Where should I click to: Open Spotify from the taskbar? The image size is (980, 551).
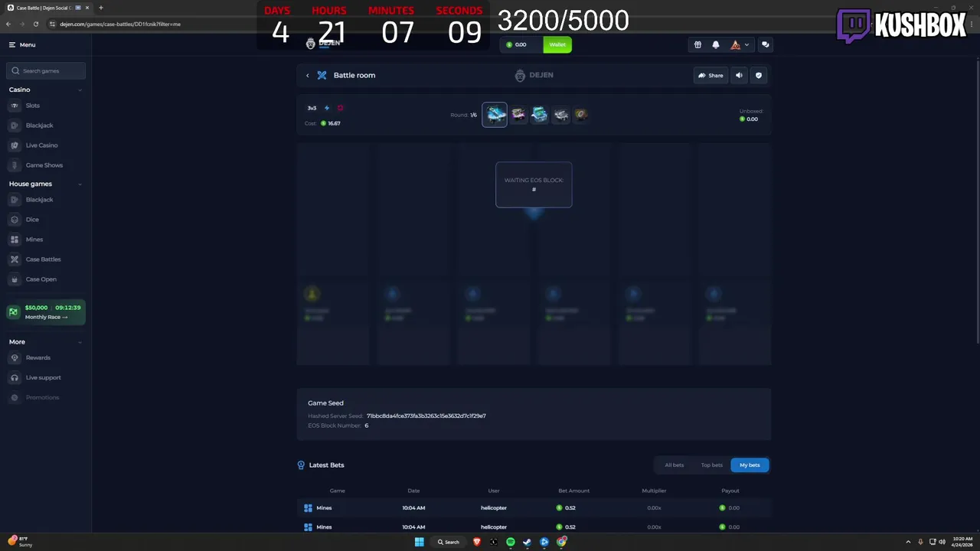(511, 542)
